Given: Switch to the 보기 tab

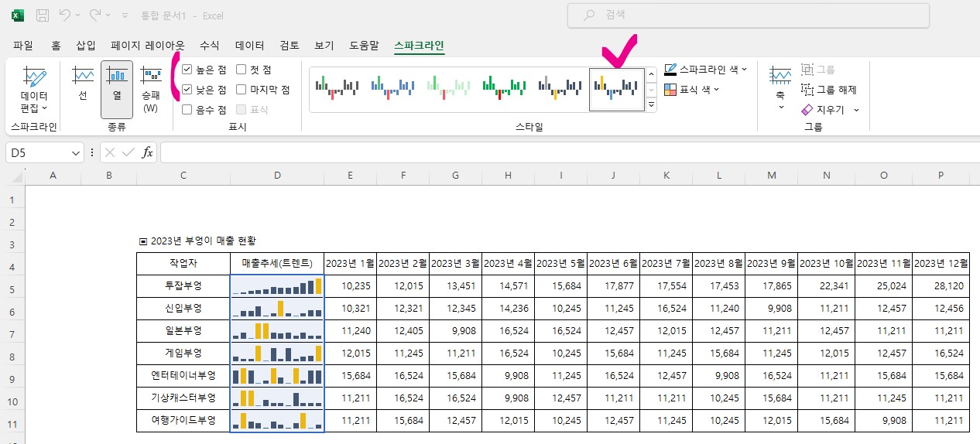Looking at the screenshot, I should pos(324,46).
